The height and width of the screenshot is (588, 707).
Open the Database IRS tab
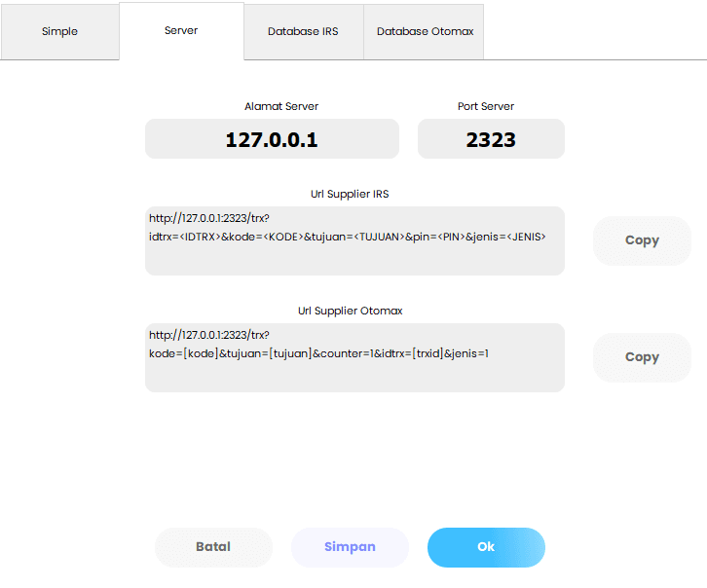click(x=303, y=31)
